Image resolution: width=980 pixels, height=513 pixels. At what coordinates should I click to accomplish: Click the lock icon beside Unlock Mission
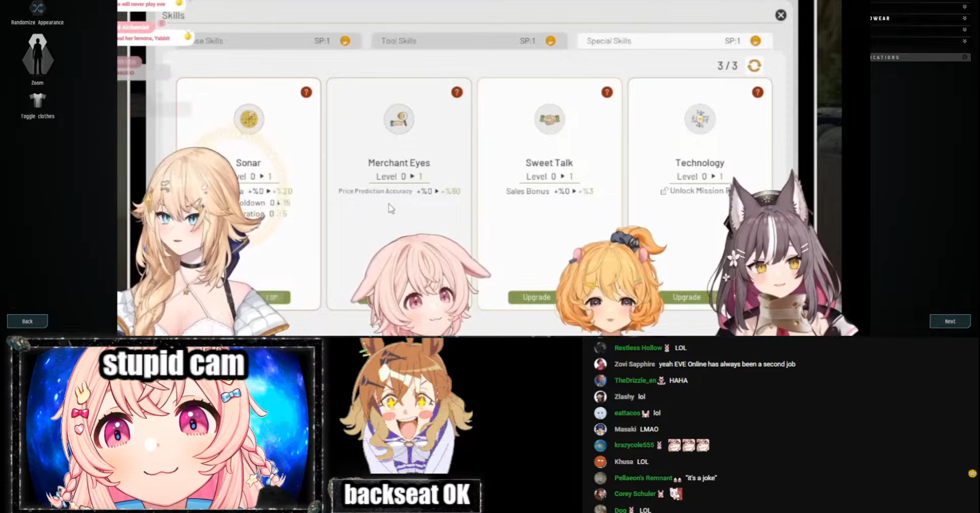pos(664,191)
